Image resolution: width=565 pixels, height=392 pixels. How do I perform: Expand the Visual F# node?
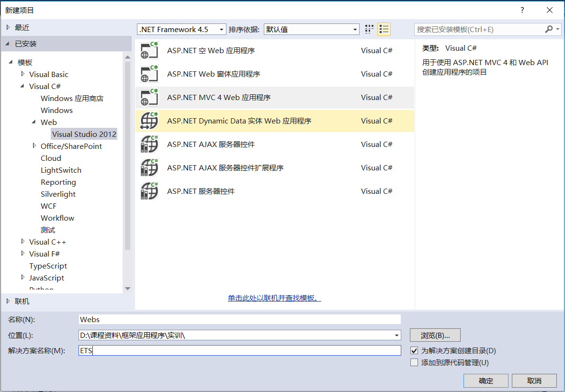(23, 253)
